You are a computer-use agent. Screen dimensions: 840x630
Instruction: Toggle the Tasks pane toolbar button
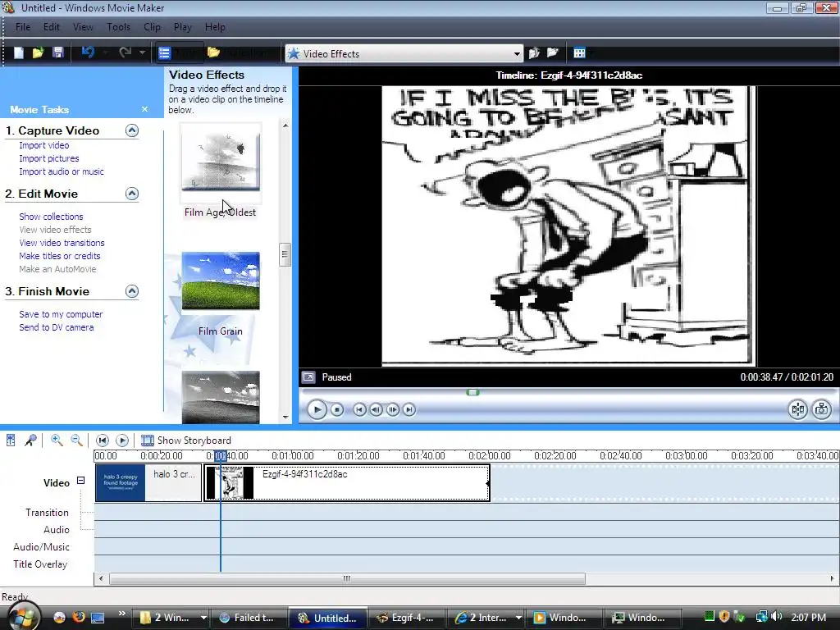pos(180,52)
